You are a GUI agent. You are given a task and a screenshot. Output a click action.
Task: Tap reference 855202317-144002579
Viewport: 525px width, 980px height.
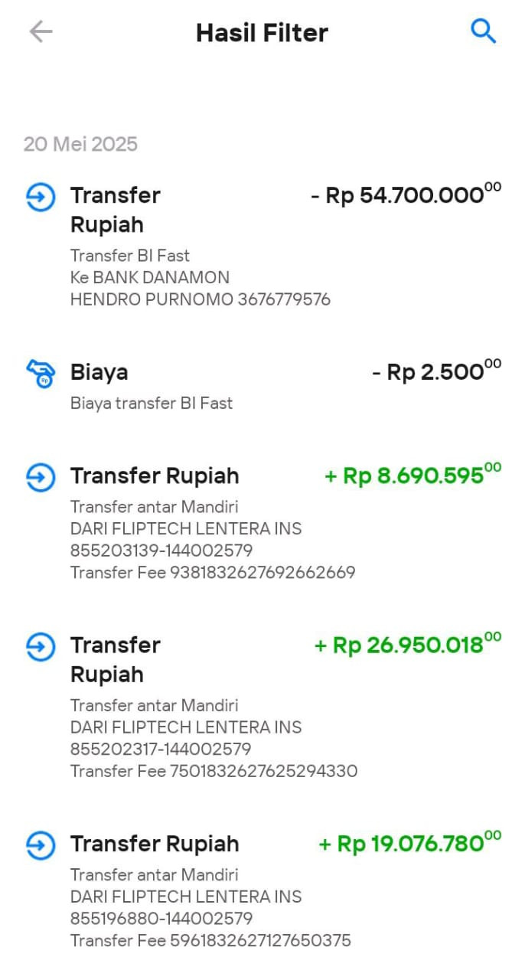pyautogui.click(x=161, y=749)
